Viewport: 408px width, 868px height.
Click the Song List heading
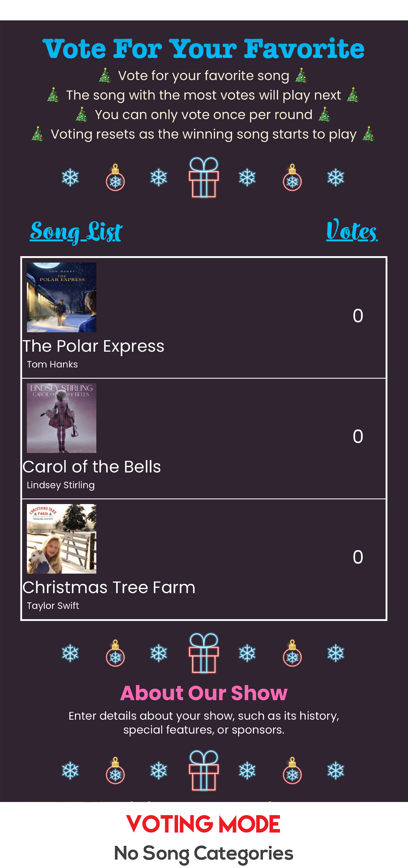(x=76, y=232)
